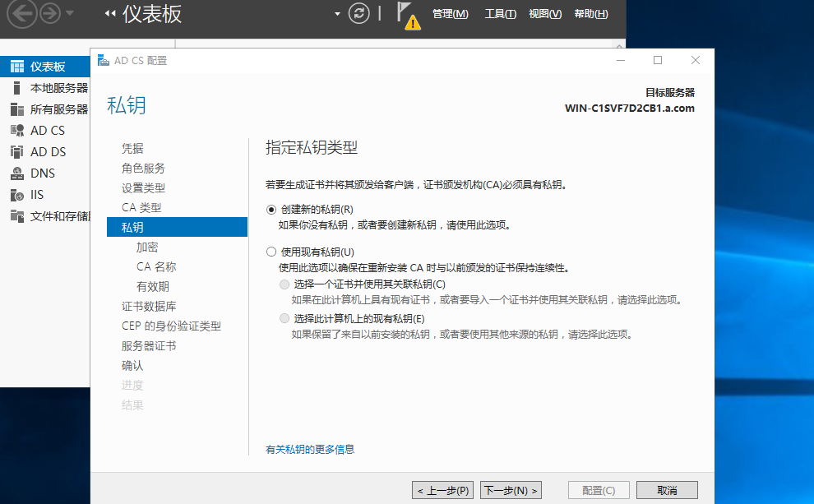Close the AD CS 配置 window
Screen dimensions: 814x504
tap(696, 60)
